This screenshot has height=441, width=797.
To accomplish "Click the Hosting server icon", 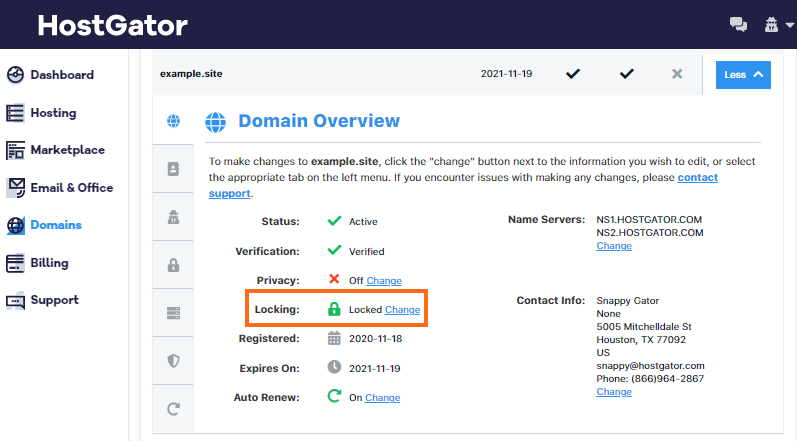I will point(15,113).
